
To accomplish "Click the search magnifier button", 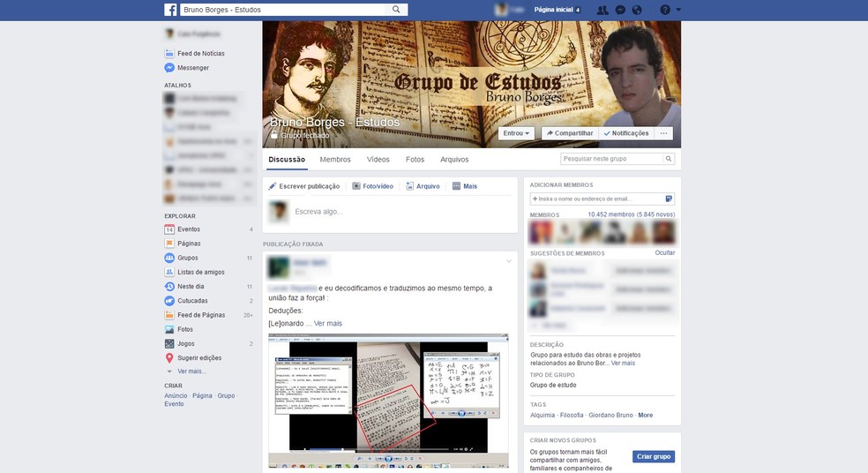I will pyautogui.click(x=396, y=10).
